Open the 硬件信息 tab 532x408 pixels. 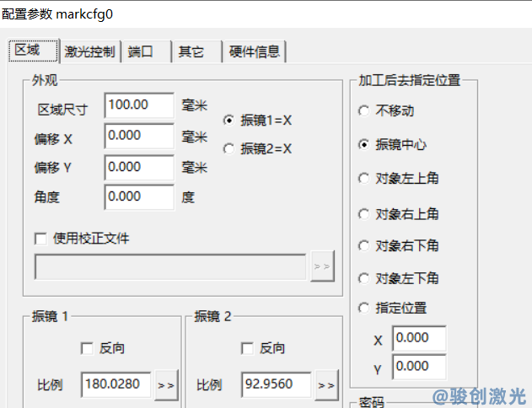[254, 52]
